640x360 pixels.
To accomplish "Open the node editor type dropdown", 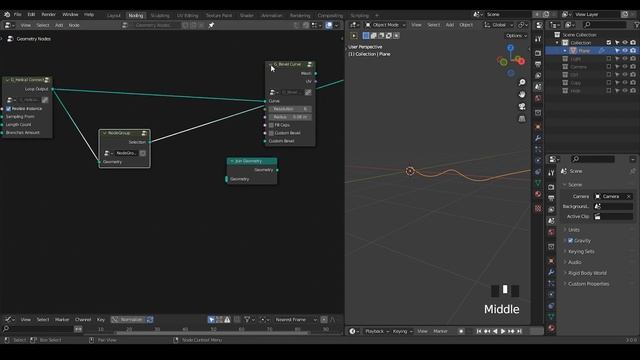I will point(9,25).
